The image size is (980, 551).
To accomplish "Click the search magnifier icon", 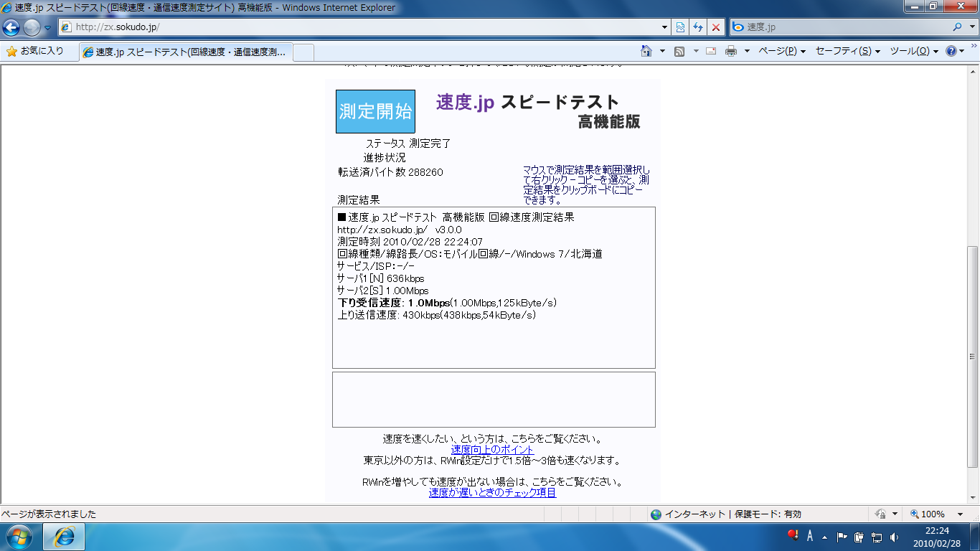I will coord(957,27).
